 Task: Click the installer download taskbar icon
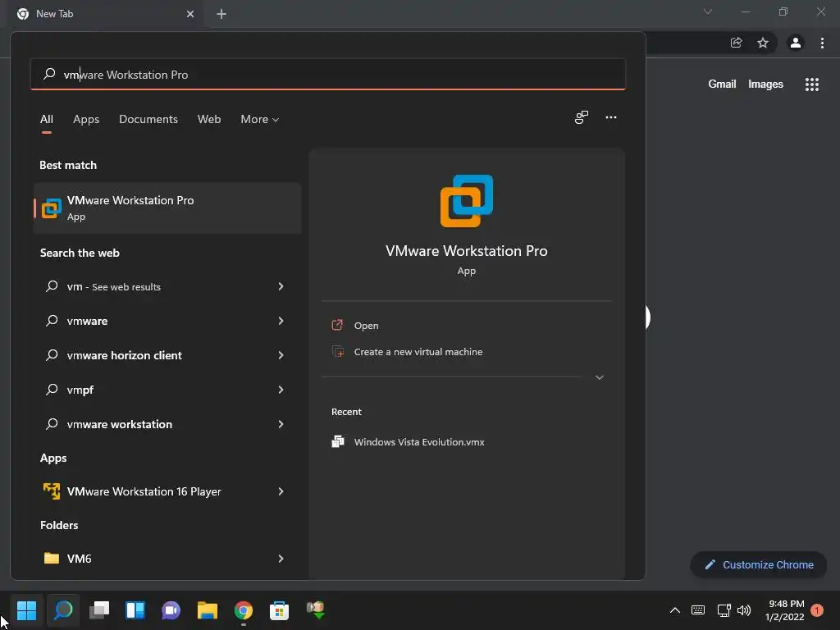click(x=316, y=610)
